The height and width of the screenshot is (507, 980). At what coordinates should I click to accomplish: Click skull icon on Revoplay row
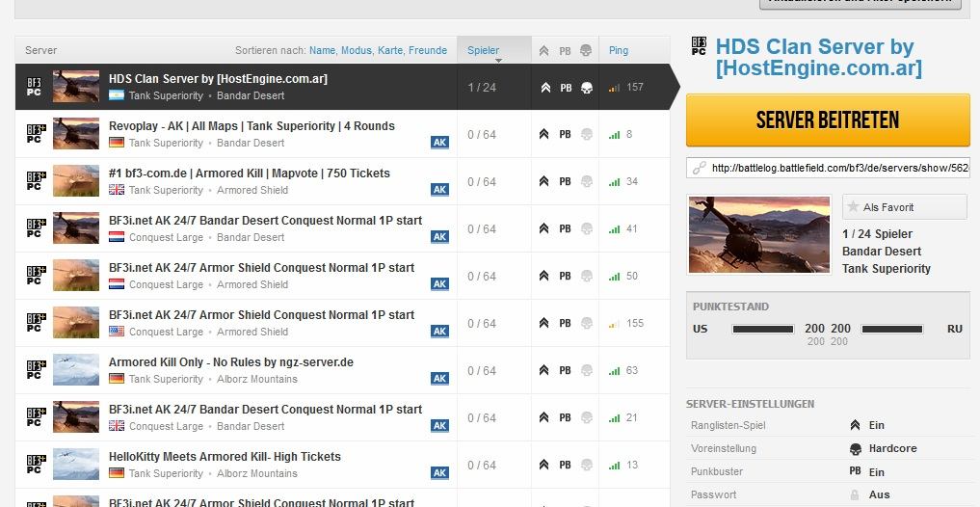click(x=586, y=134)
